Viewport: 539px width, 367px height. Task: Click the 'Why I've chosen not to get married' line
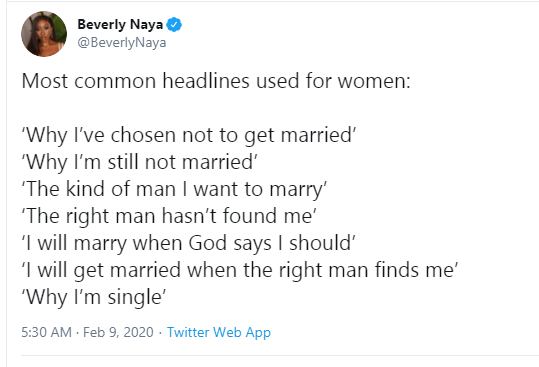pos(188,135)
